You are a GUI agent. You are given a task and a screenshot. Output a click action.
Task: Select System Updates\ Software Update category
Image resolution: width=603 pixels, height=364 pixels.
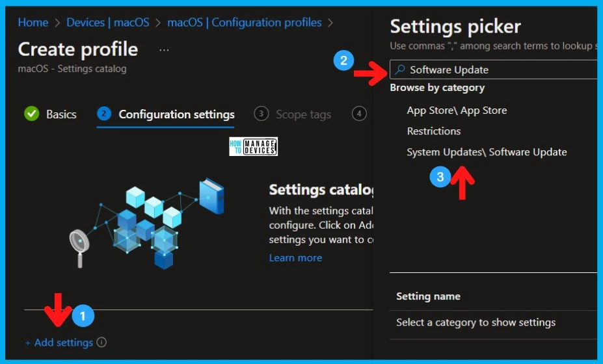click(x=487, y=152)
